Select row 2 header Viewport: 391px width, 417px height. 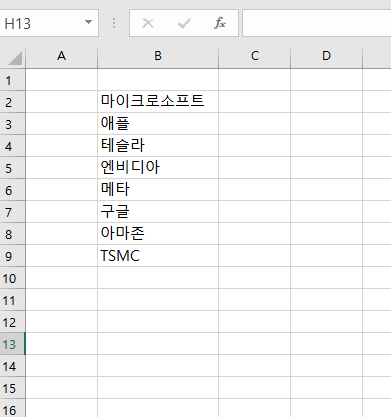click(x=12, y=102)
